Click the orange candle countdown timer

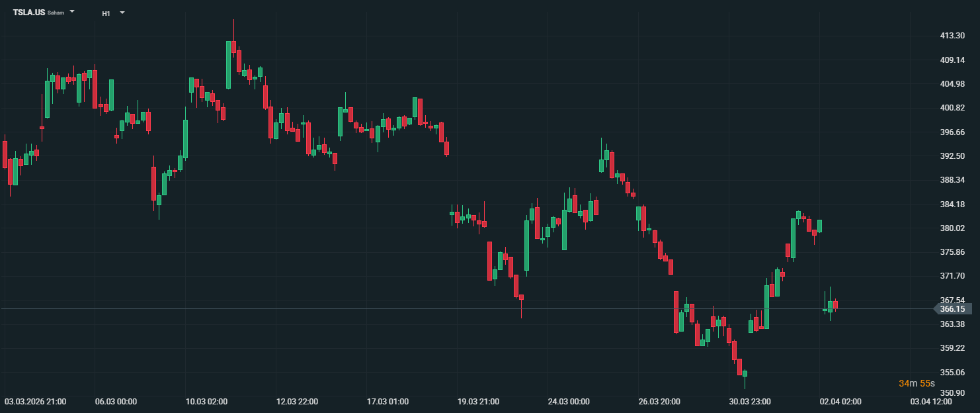pyautogui.click(x=916, y=384)
